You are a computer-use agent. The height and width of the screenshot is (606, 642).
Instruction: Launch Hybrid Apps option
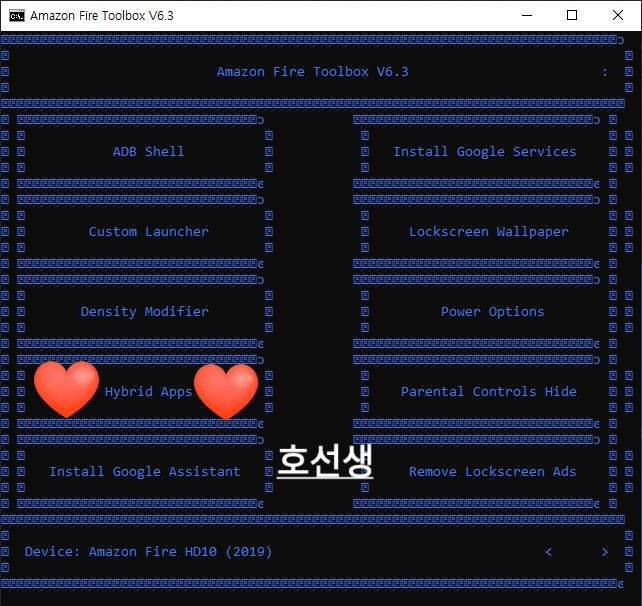(148, 391)
